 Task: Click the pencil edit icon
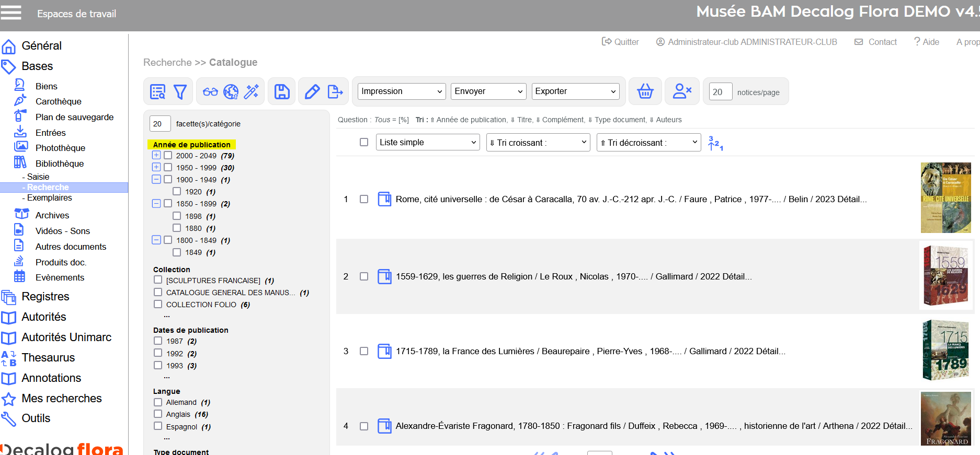pyautogui.click(x=312, y=92)
